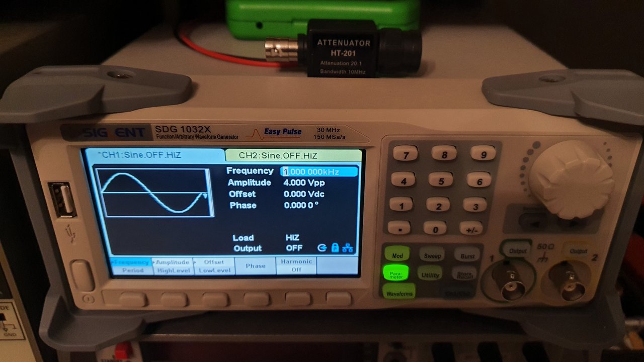Click the numeric keypad 3 key

pos(474,205)
